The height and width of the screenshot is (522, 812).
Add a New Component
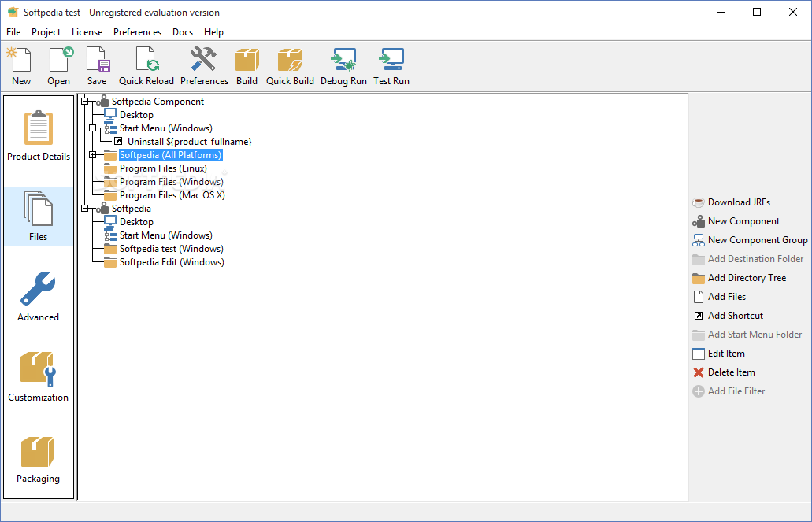(x=736, y=221)
